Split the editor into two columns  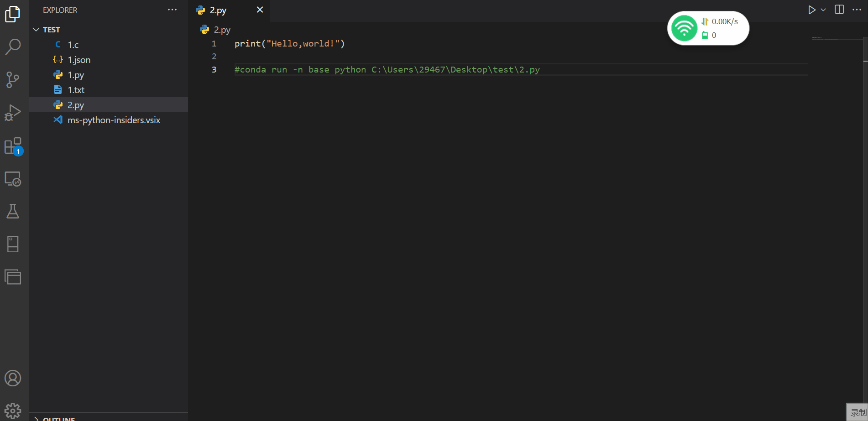click(x=839, y=9)
